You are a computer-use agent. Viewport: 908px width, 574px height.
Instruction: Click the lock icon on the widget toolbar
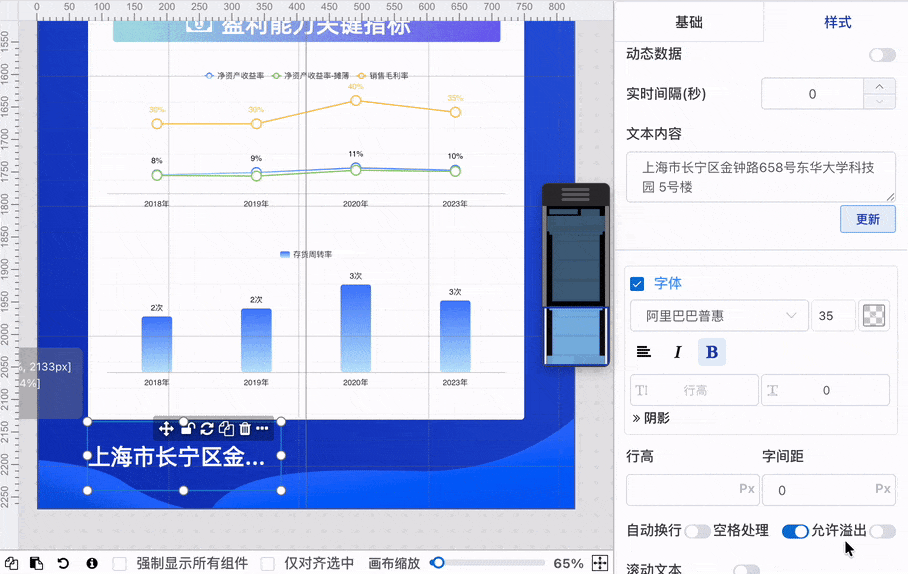187,429
